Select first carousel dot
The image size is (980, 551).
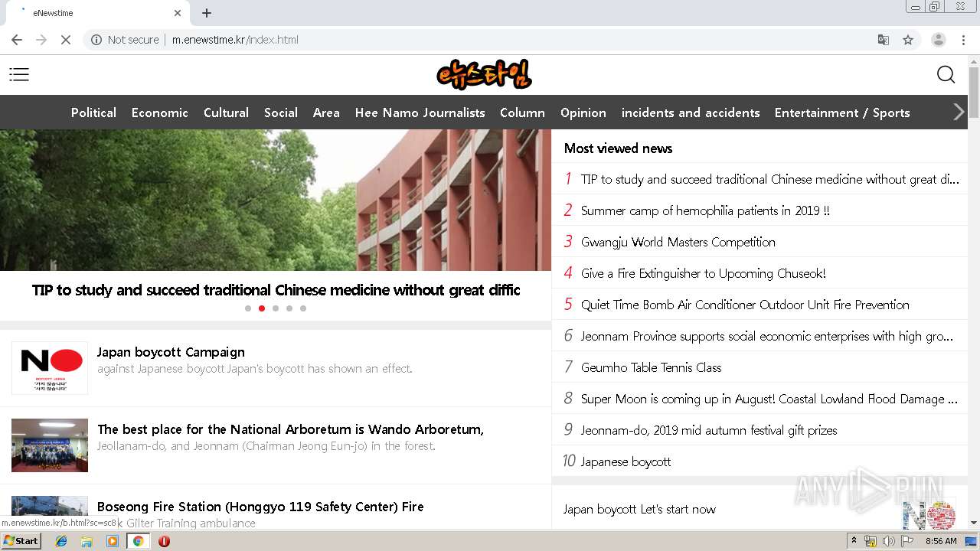click(248, 308)
